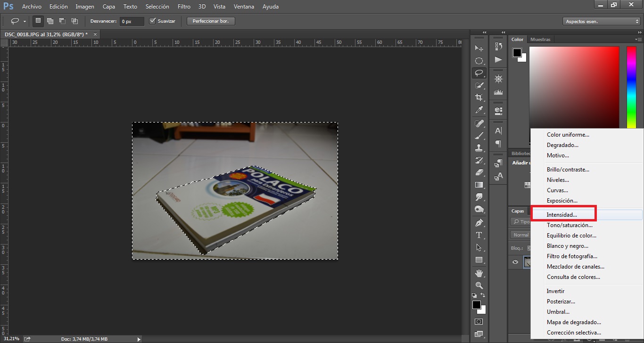Select the Smudge tool
The height and width of the screenshot is (343, 644).
(479, 197)
